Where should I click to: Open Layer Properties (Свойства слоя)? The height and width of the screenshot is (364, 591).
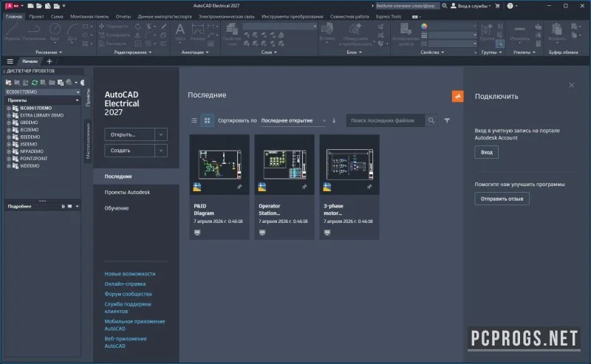(231, 34)
